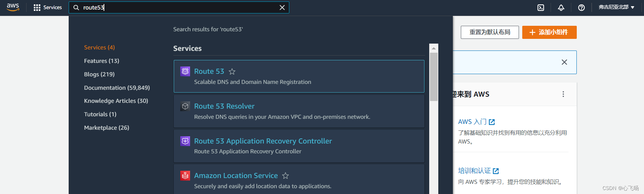644x194 pixels.
Task: Filter results by Knowledge Articles (30)
Action: (x=116, y=101)
